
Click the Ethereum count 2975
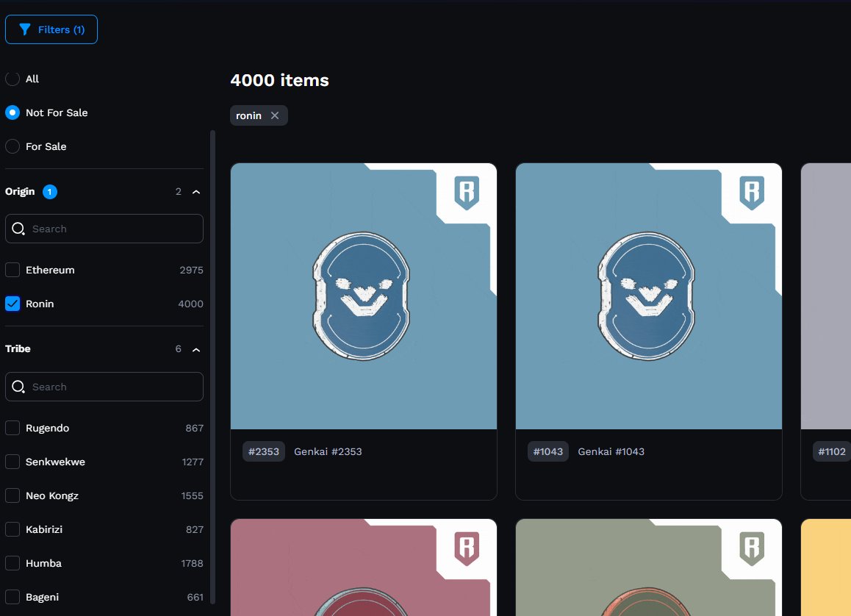pyautogui.click(x=191, y=271)
